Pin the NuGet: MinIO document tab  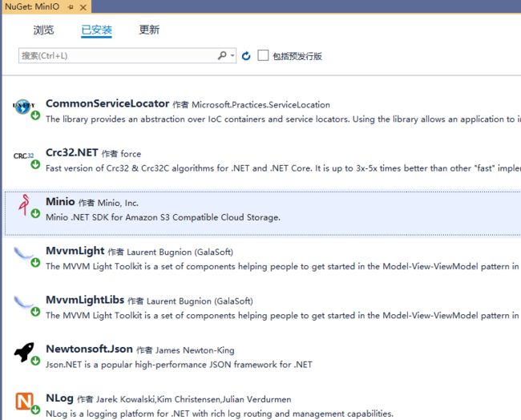tap(71, 7)
